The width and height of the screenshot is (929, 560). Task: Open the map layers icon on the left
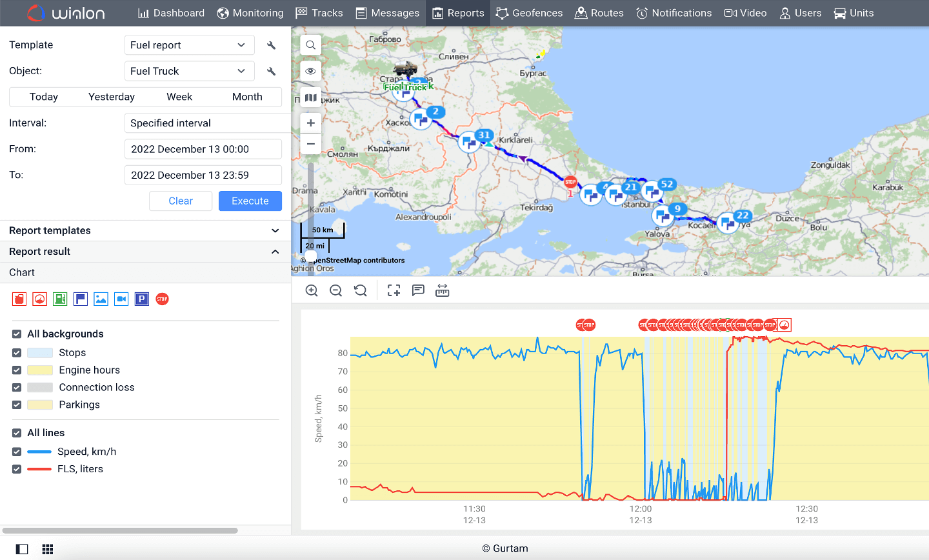point(310,97)
